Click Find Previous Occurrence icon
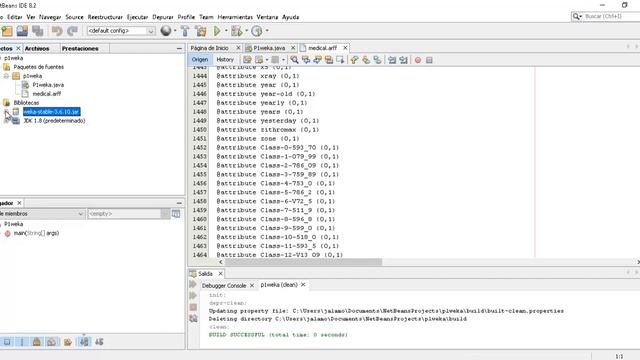Viewport: 640px width, 360px height. point(306,60)
